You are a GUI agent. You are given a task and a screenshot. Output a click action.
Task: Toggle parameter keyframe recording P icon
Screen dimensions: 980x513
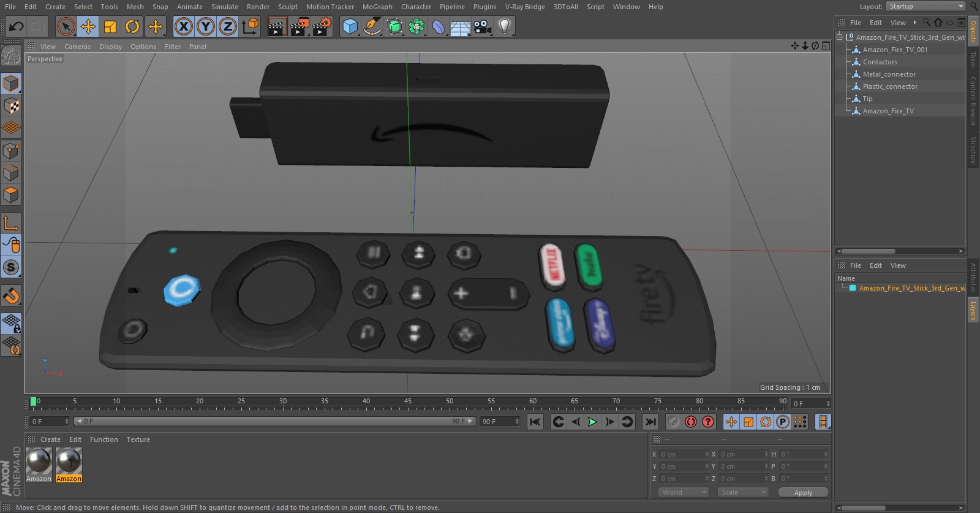783,422
